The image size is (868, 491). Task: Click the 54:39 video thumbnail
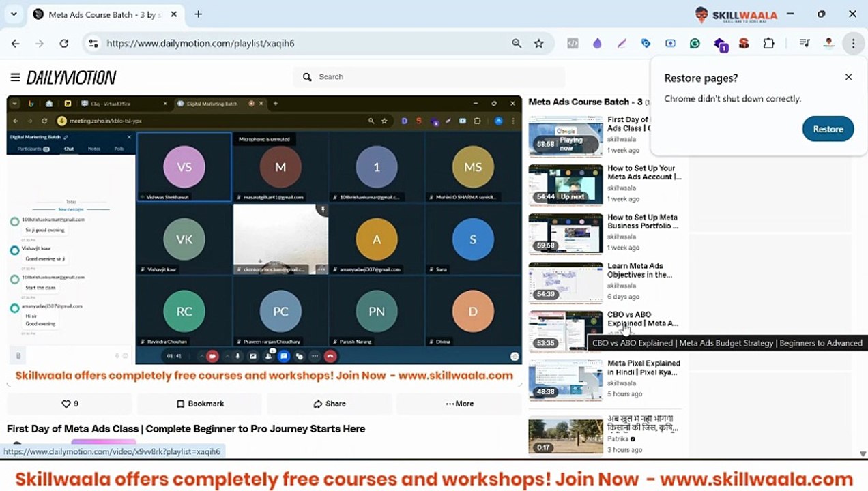[x=566, y=283]
